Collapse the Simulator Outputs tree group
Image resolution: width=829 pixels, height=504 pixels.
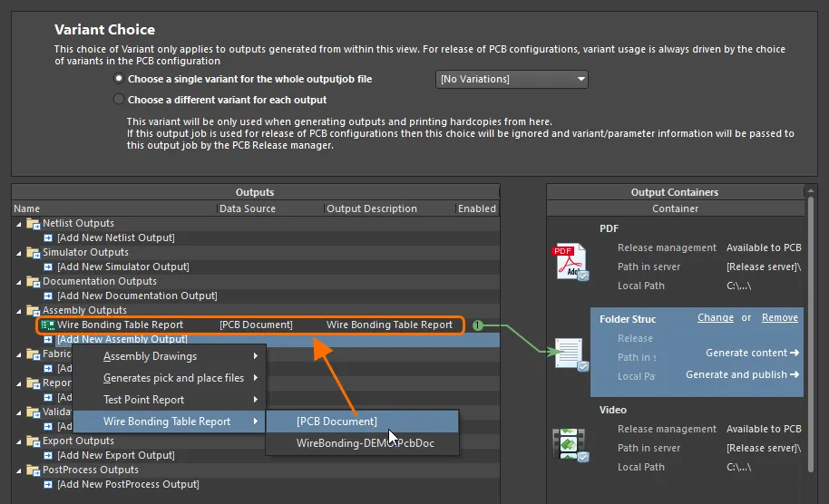[19, 252]
